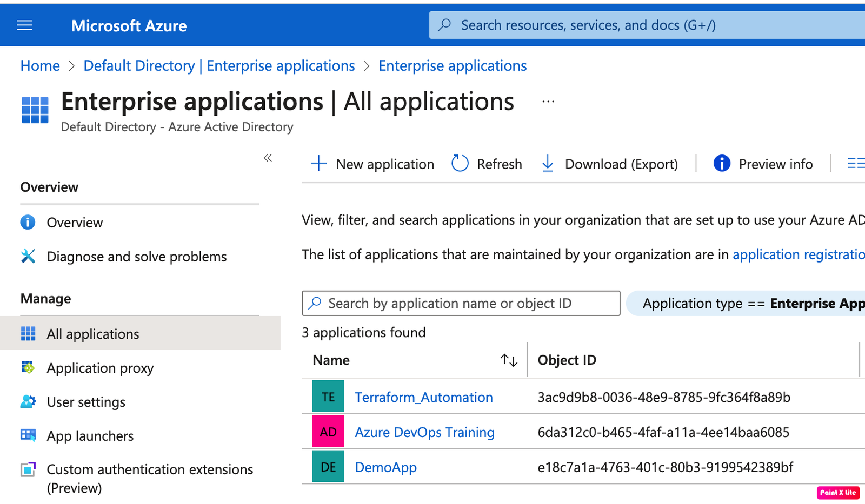Open Terraform_Automation application
Image resolution: width=865 pixels, height=504 pixels.
pyautogui.click(x=424, y=397)
